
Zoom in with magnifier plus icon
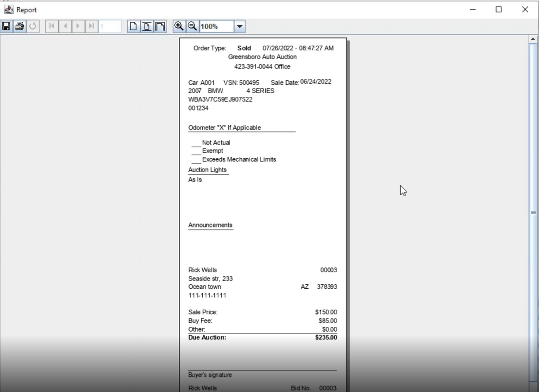point(179,26)
